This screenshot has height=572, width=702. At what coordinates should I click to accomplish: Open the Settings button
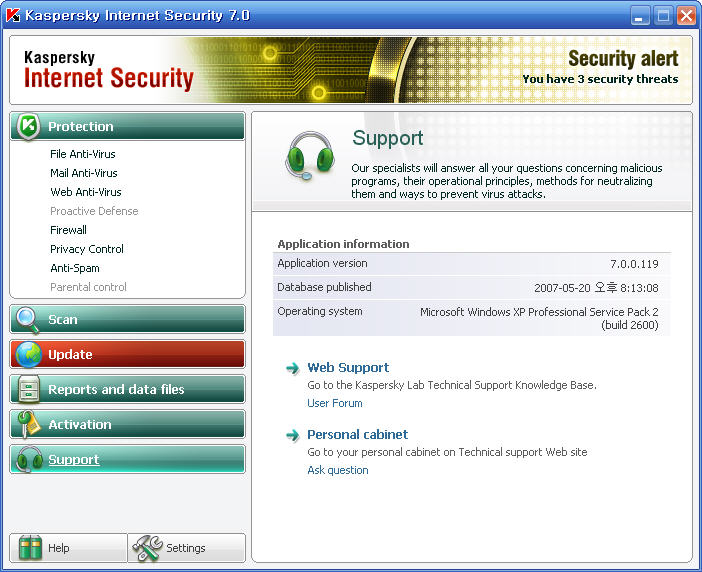(x=187, y=548)
